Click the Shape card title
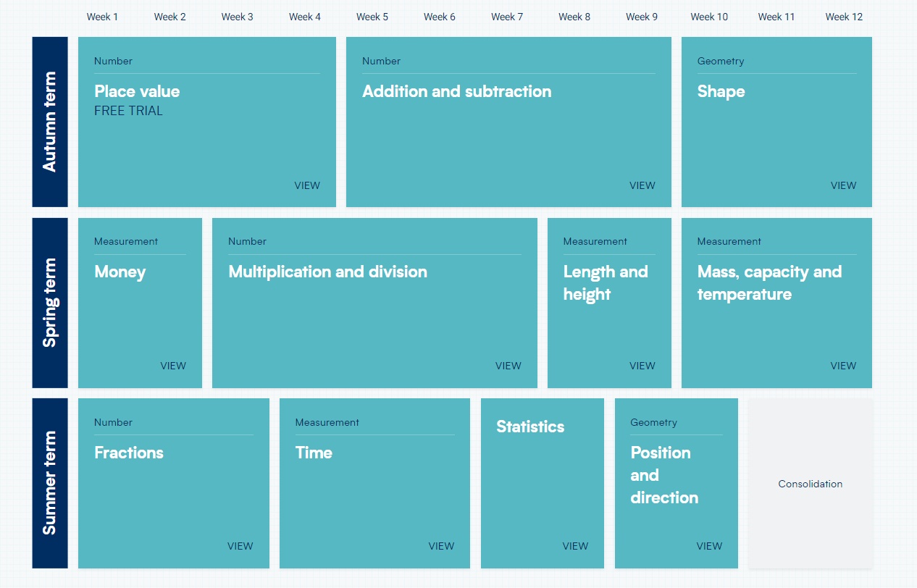The width and height of the screenshot is (917, 588). pos(721,92)
